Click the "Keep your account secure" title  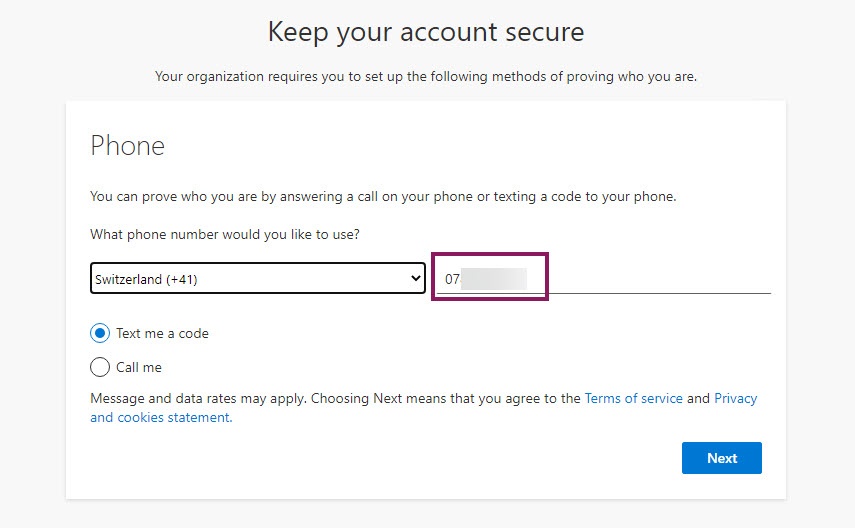pyautogui.click(x=426, y=32)
